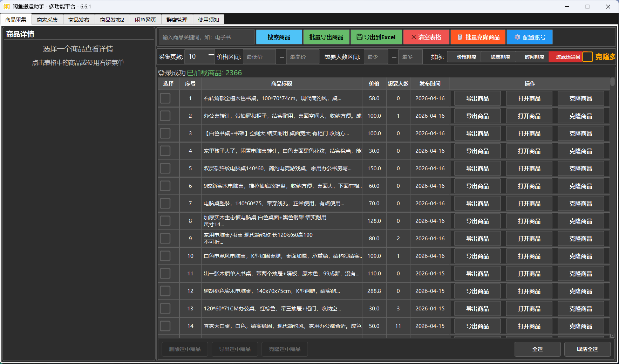Open the 闲鱼网页 tab
This screenshot has height=364, width=619.
tap(145, 20)
